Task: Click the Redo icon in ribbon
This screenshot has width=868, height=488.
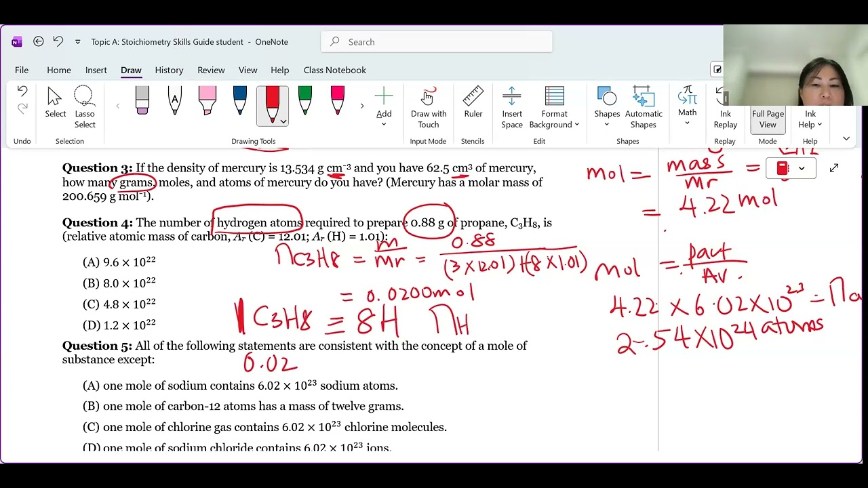Action: pyautogui.click(x=22, y=108)
